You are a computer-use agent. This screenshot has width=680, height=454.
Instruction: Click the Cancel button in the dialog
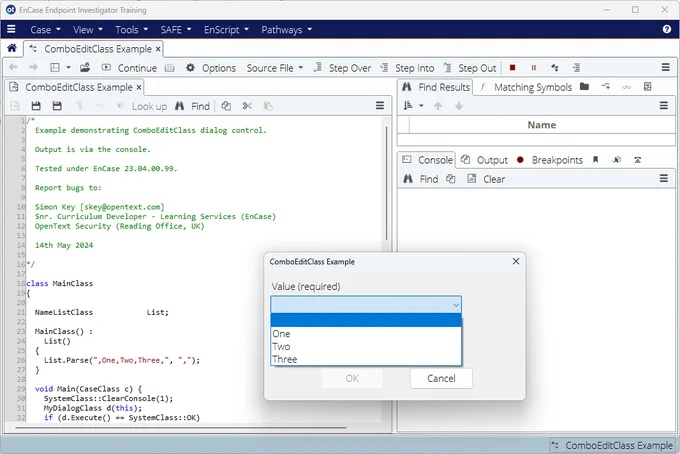click(441, 378)
